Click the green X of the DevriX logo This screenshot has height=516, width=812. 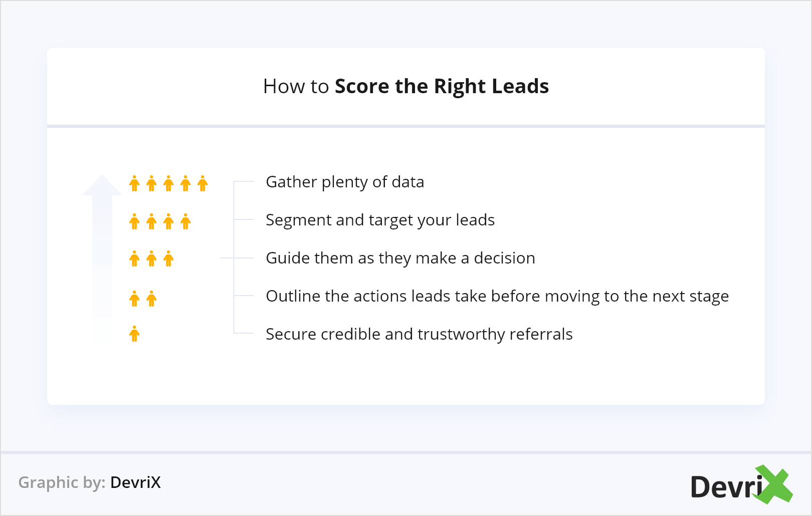pyautogui.click(x=774, y=484)
